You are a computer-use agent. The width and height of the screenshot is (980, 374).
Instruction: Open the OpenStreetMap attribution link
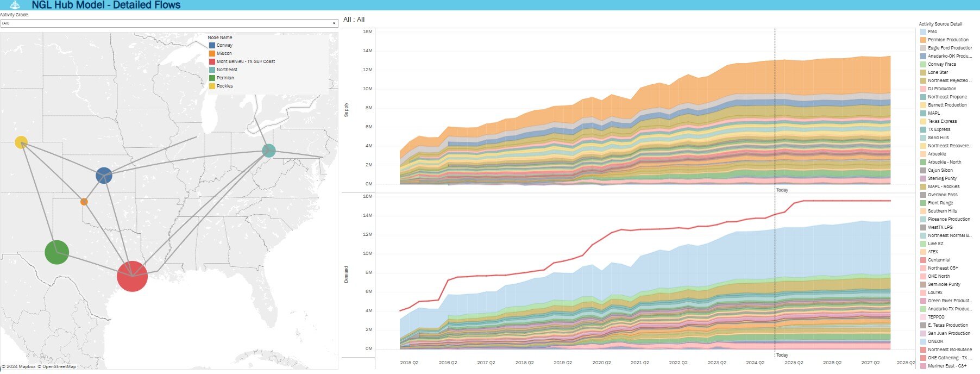click(x=57, y=366)
